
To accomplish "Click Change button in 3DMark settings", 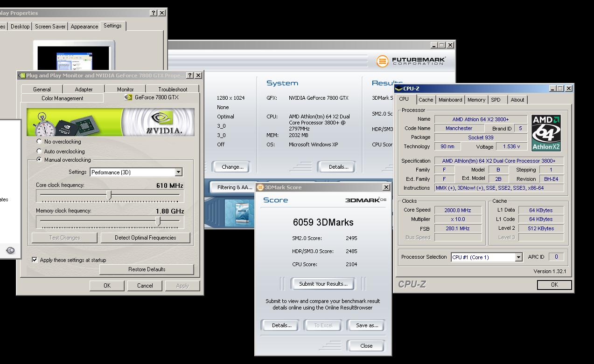I will pos(232,167).
